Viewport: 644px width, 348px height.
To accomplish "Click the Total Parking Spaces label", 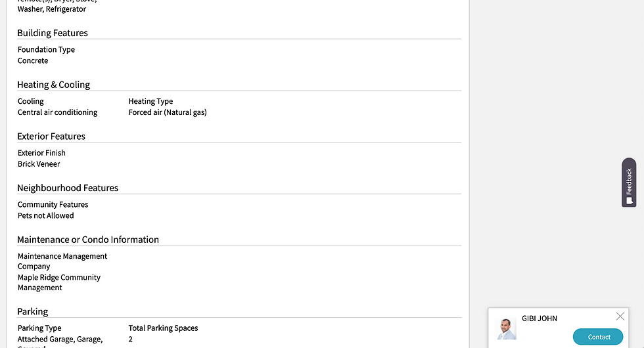I will pos(163,328).
